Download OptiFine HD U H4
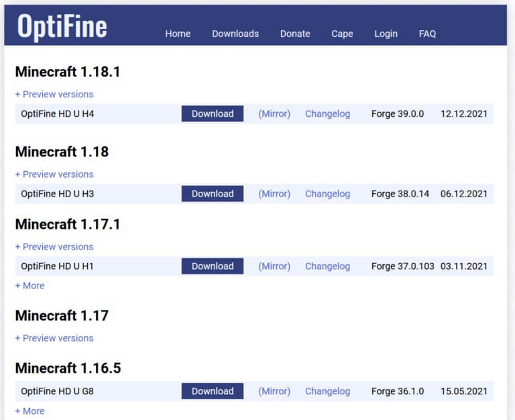 [213, 113]
